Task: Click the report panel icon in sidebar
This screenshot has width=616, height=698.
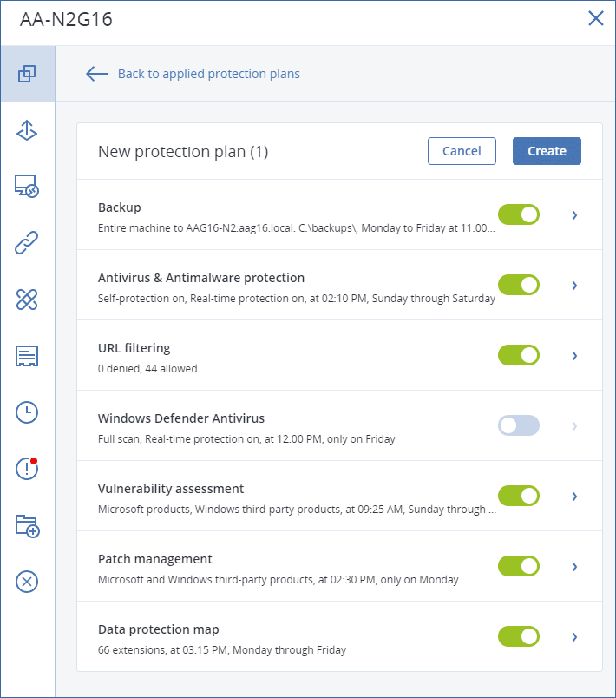Action: click(27, 356)
